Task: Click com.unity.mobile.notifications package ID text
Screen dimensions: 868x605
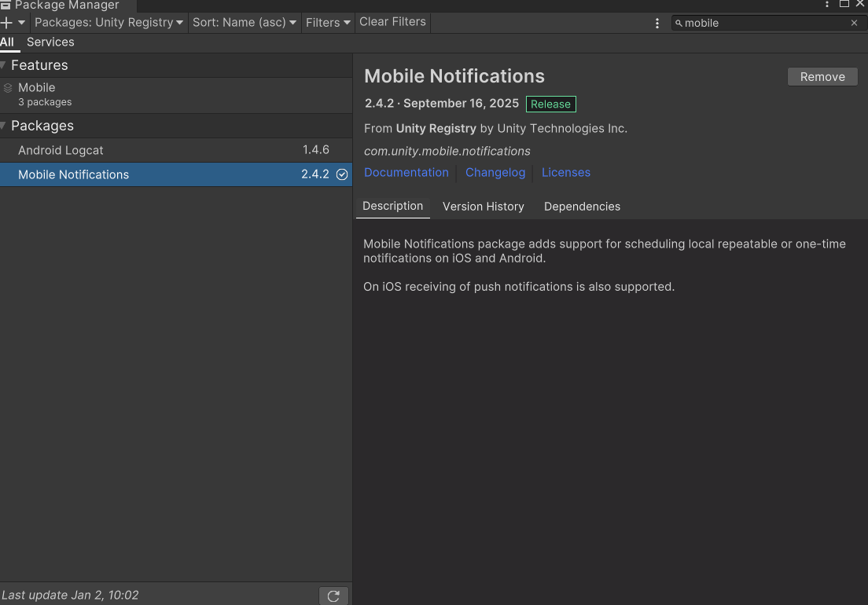Action: point(447,151)
